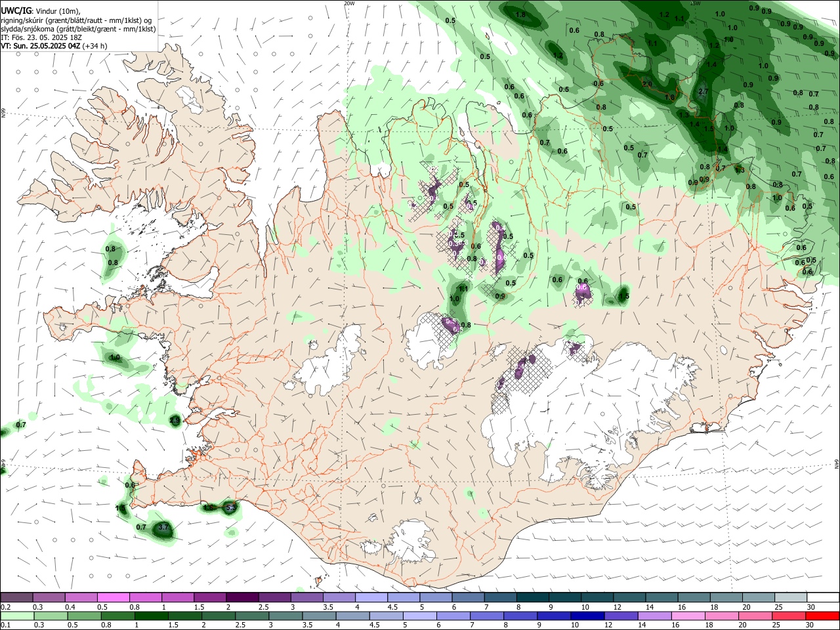Screen dimensions: 840x630
Task: Click the 'UWC/IG: Vindur (10m),' title line
Action: click(x=40, y=11)
